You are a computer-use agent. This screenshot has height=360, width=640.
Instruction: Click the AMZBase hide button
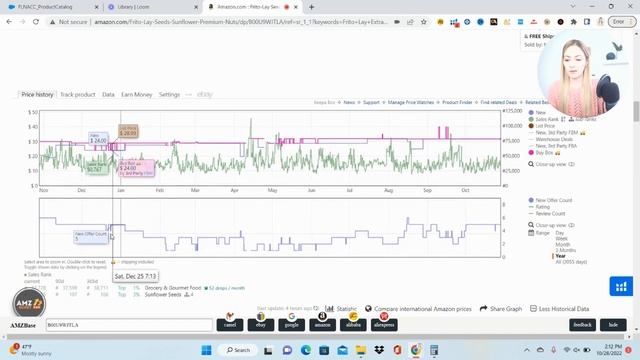[x=613, y=325]
